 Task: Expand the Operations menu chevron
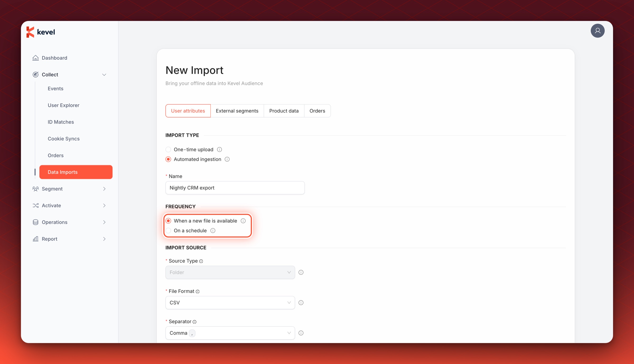click(x=104, y=222)
